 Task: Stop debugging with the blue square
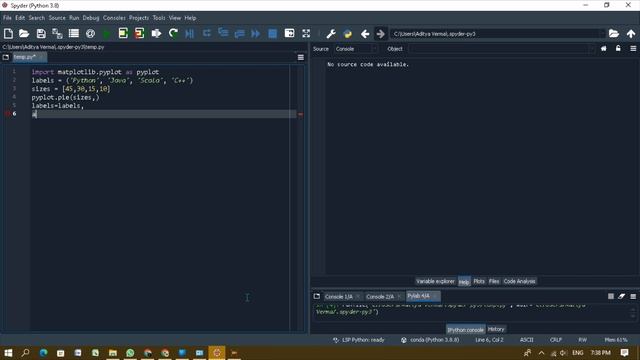click(272, 33)
